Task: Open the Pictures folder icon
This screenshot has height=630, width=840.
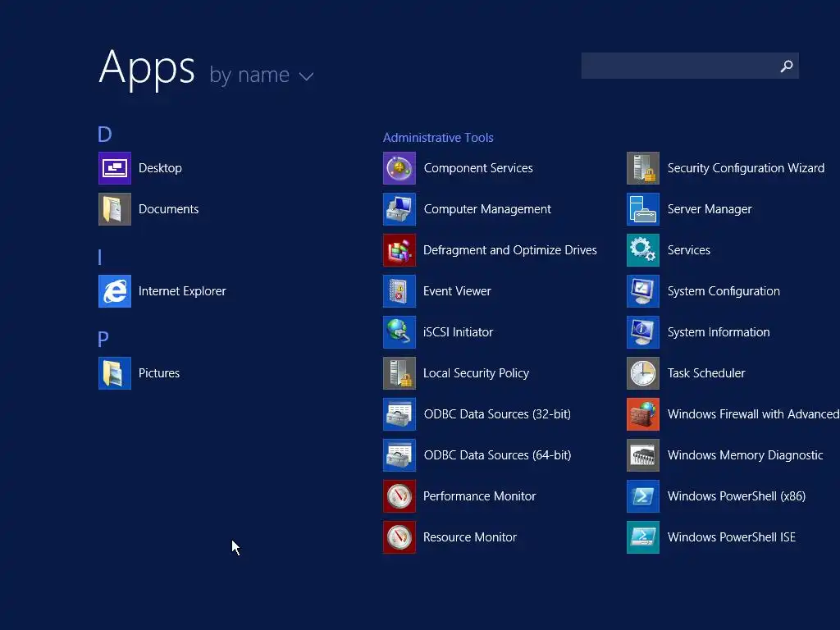Action: tap(115, 373)
